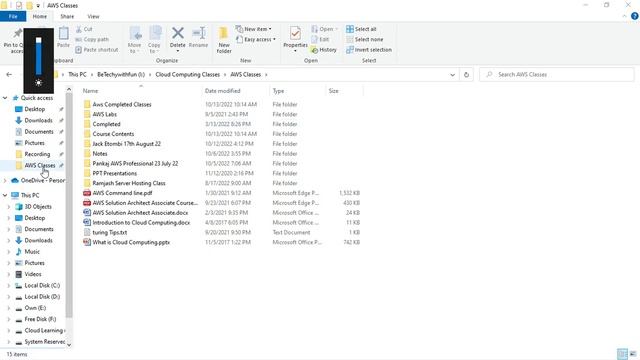Image resolution: width=640 pixels, height=360 pixels.
Task: Click Copy path in ribbon
Action: tap(92, 40)
